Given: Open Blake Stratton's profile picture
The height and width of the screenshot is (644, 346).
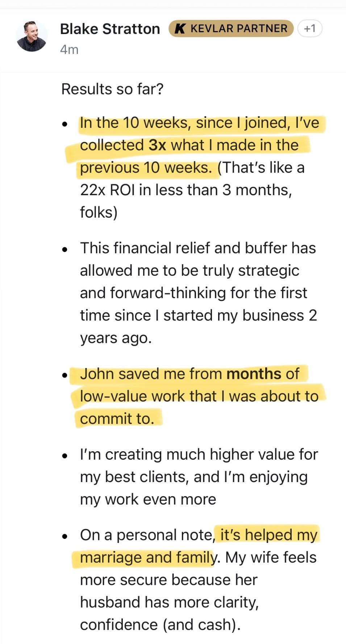Looking at the screenshot, I should click(x=32, y=36).
